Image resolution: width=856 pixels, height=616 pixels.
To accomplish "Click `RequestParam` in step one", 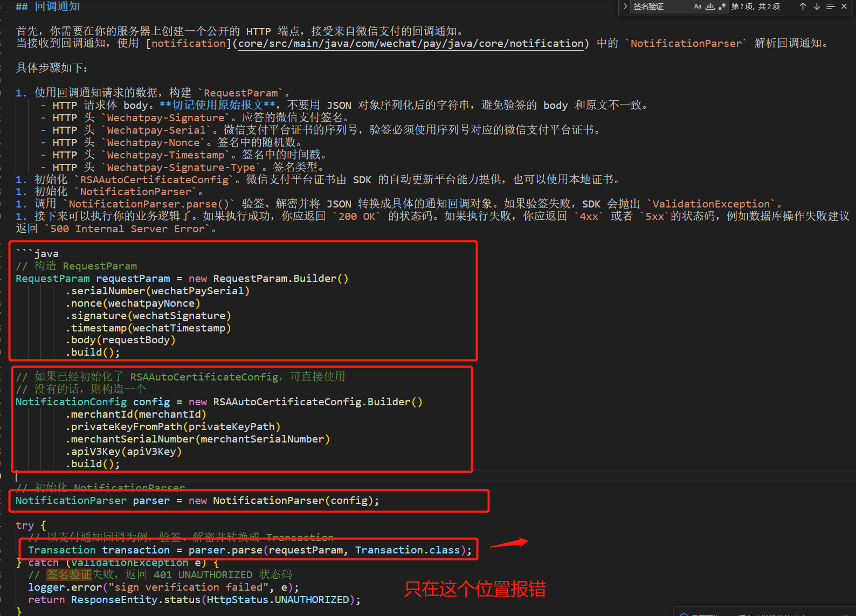I will point(241,93).
